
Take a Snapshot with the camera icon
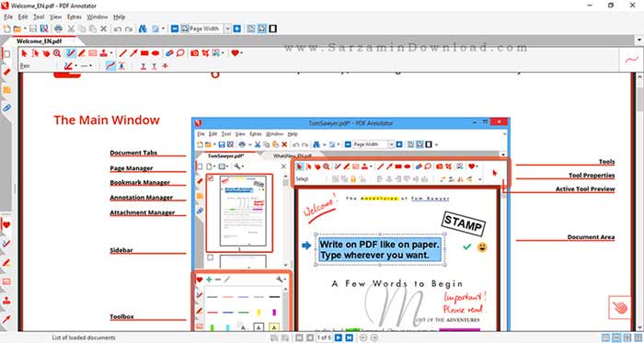[x=195, y=53]
